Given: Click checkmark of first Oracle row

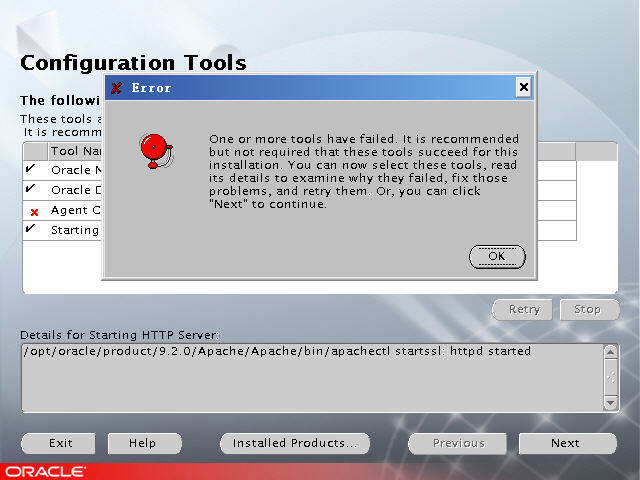Looking at the screenshot, I should 31,168.
